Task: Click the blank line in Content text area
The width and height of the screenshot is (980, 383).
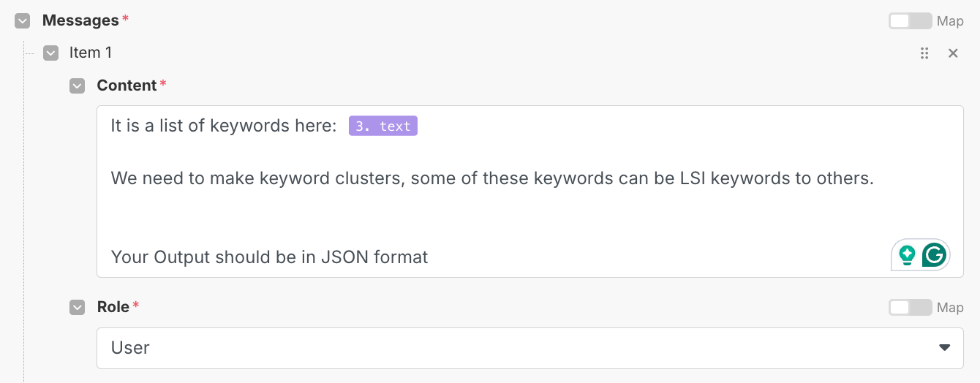Action: [439, 218]
